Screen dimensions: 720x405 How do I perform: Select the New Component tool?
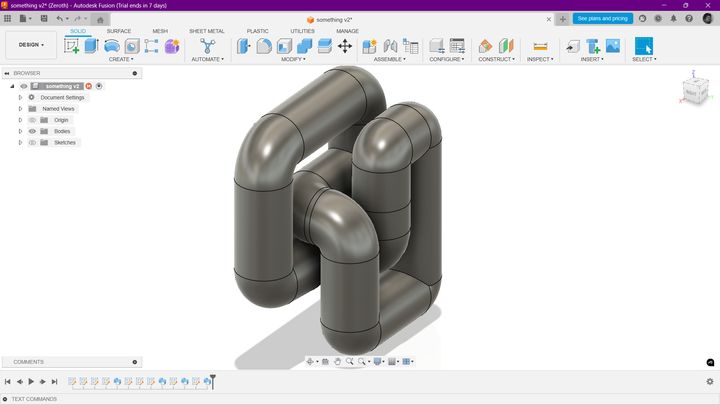369,46
